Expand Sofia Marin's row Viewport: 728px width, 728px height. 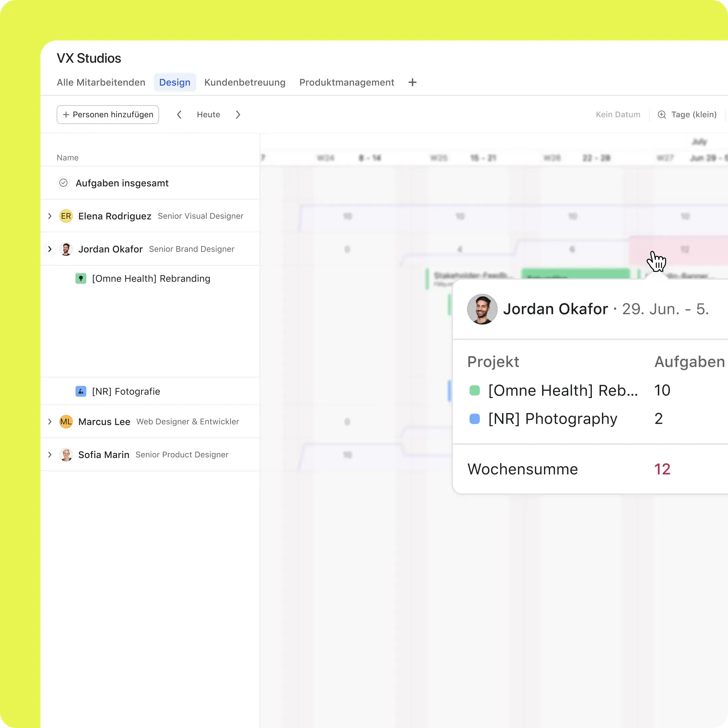[x=50, y=454]
